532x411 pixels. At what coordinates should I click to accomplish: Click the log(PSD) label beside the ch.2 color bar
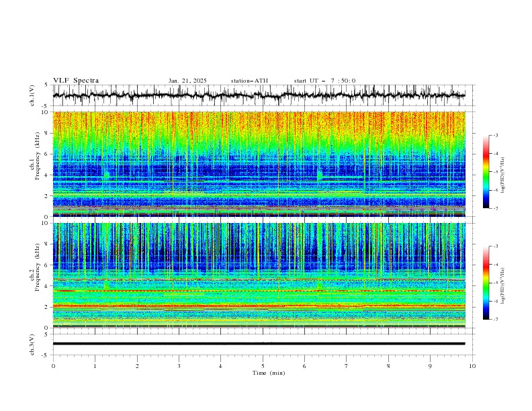(503, 286)
